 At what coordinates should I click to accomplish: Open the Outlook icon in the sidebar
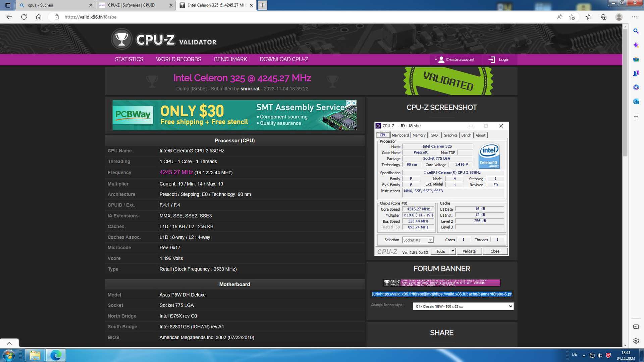636,101
